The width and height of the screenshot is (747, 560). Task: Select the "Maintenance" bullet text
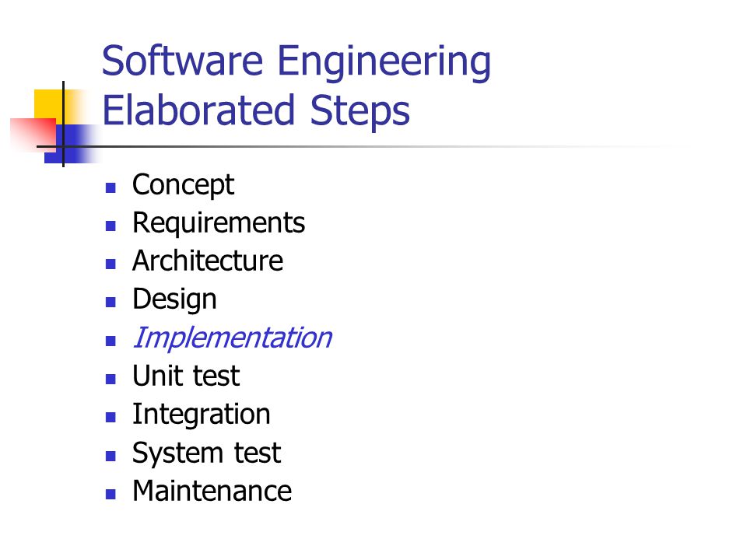(x=212, y=491)
